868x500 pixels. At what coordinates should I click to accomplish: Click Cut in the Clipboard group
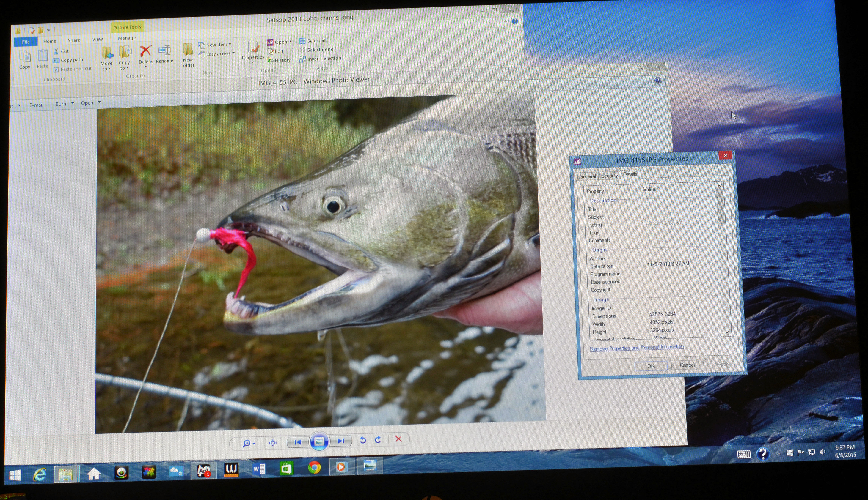click(61, 51)
